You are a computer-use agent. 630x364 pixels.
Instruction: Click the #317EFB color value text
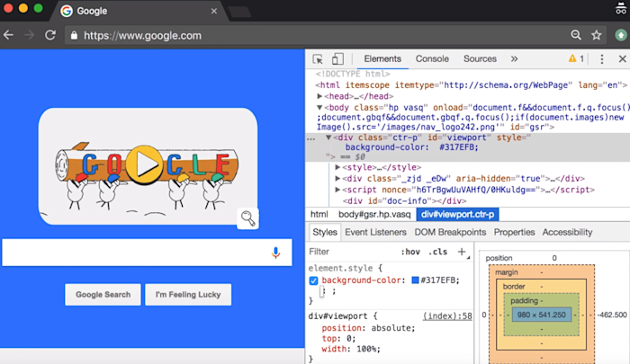coord(438,280)
